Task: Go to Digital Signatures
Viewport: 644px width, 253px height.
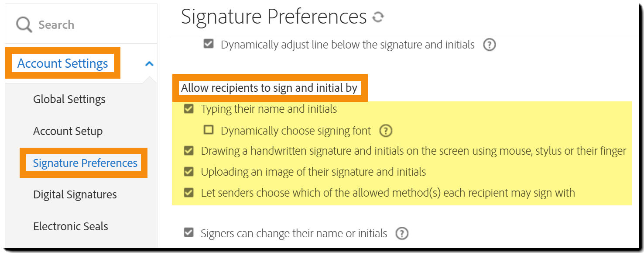Action: pyautogui.click(x=74, y=194)
